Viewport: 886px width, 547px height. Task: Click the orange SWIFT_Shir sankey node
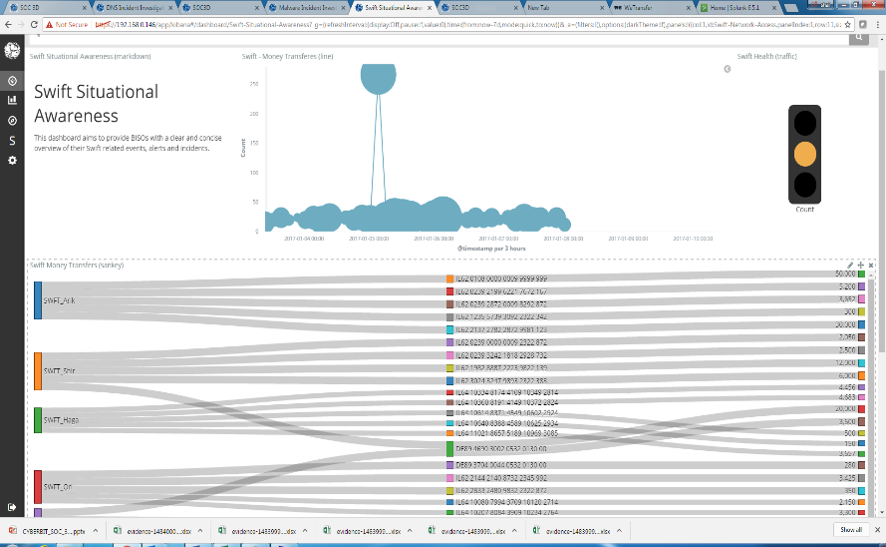[x=38, y=371]
